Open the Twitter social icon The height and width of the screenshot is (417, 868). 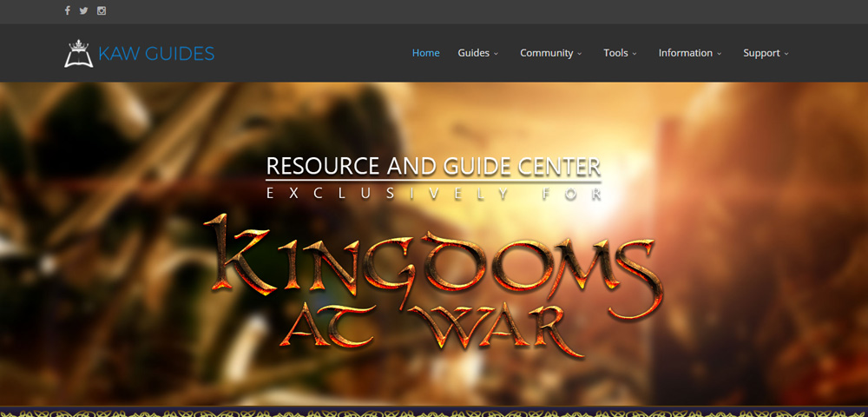tap(83, 10)
